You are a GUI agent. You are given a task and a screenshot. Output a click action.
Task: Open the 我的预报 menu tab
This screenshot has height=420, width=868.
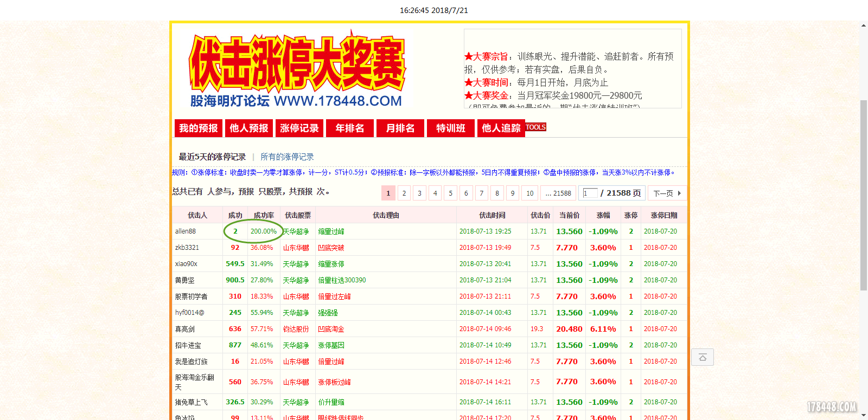(198, 128)
